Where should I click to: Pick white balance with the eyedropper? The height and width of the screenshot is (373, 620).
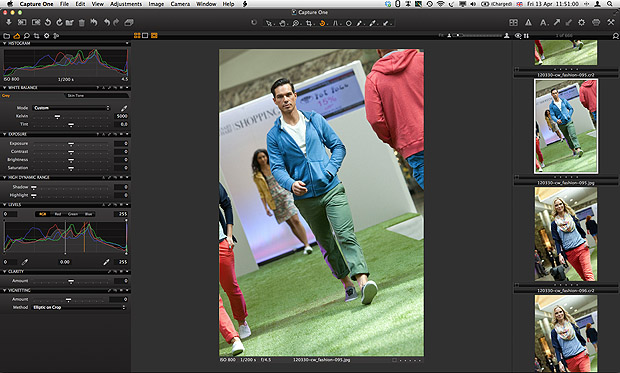(124, 108)
